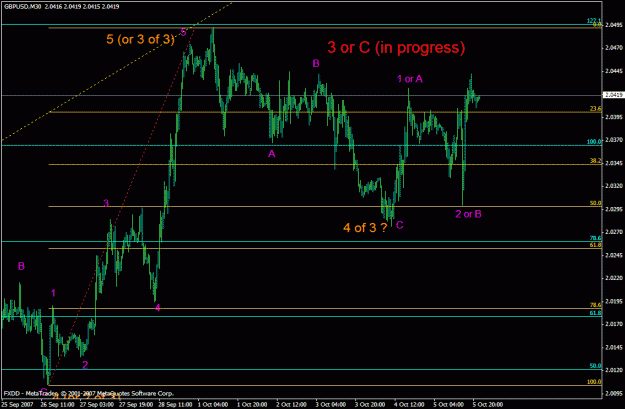Click the 2.0345 price axis label
625x409 pixels.
click(612, 163)
